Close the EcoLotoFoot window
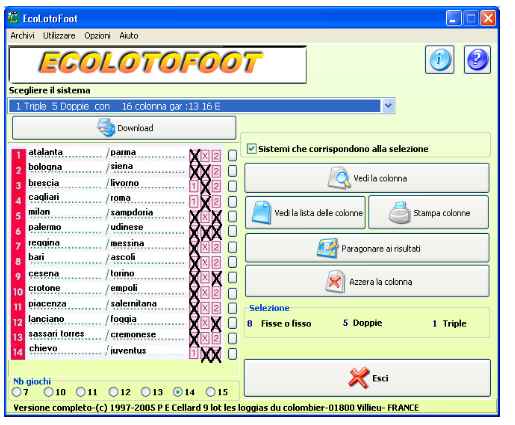The width and height of the screenshot is (515, 425). pos(488,18)
